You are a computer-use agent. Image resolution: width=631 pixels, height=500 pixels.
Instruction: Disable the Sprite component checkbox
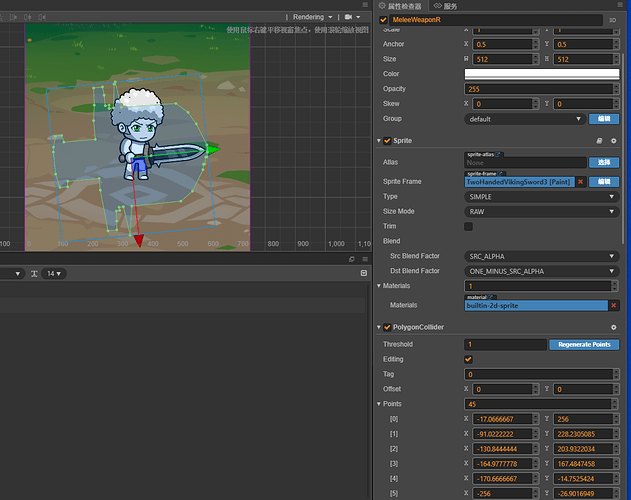point(388,141)
